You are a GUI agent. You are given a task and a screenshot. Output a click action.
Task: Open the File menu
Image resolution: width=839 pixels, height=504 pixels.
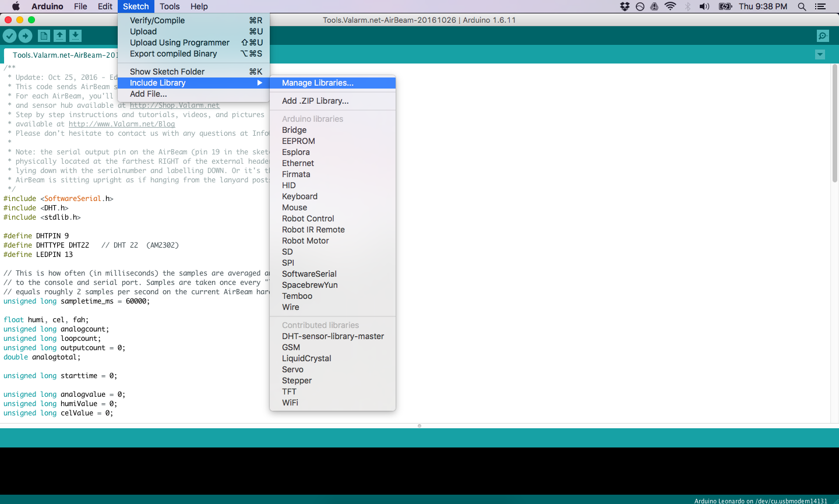coord(80,6)
